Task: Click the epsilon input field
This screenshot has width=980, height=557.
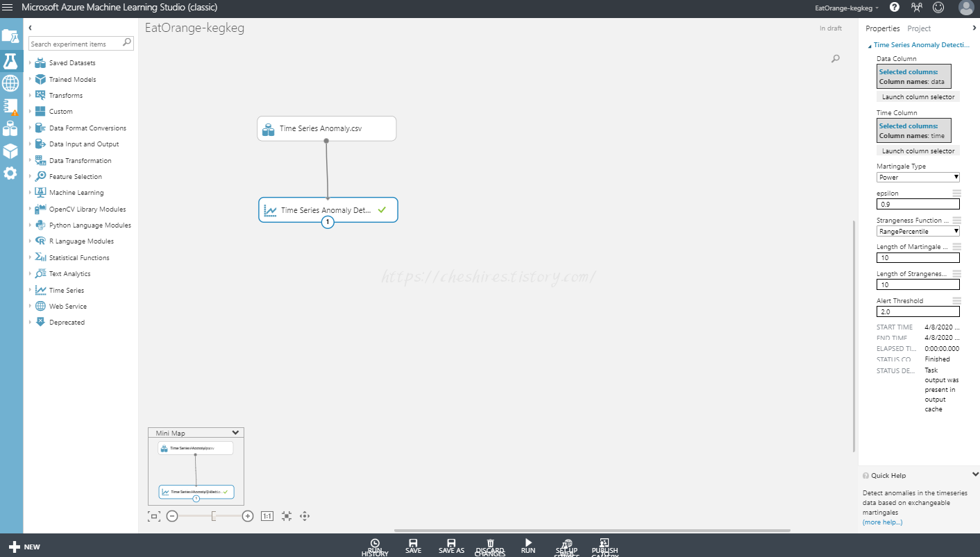Action: (918, 205)
